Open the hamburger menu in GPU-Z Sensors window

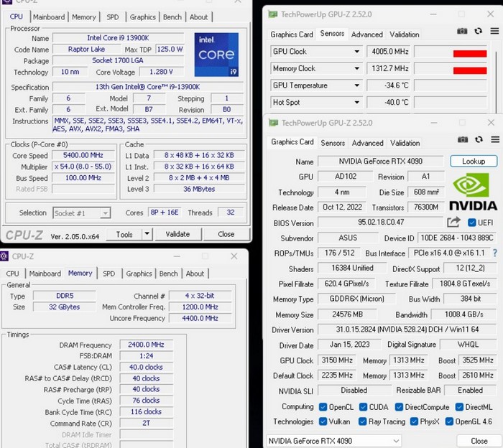(x=492, y=32)
